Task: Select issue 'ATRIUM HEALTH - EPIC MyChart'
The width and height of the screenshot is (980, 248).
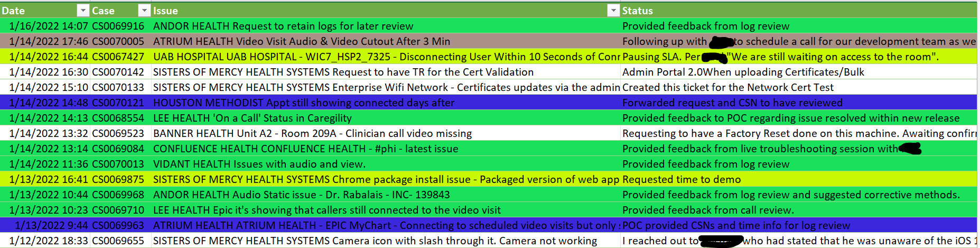Action: click(386, 225)
